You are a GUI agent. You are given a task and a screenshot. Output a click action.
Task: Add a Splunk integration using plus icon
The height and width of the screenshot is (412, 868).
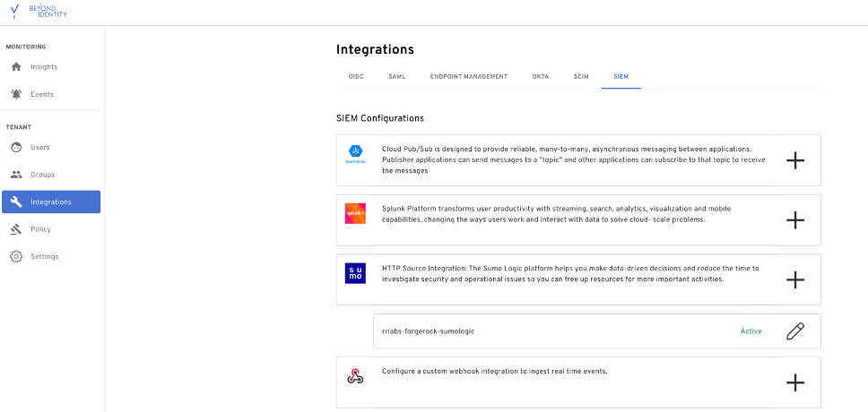794,220
